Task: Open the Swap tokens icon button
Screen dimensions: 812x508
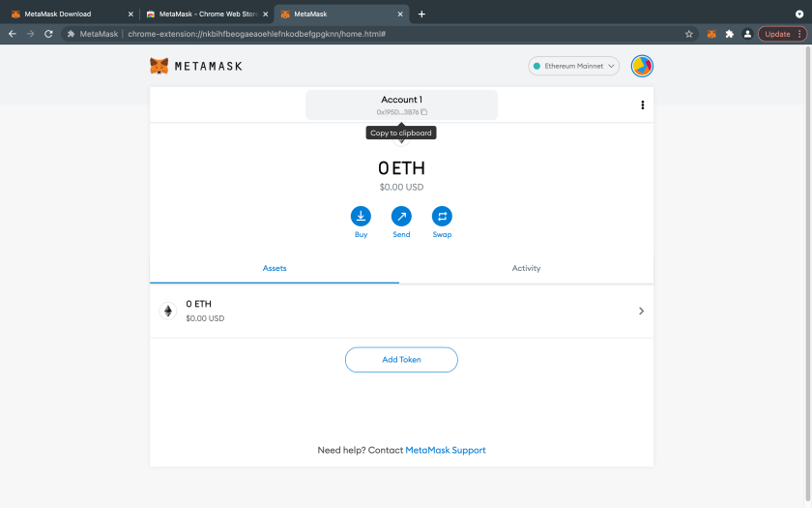Action: (x=442, y=216)
